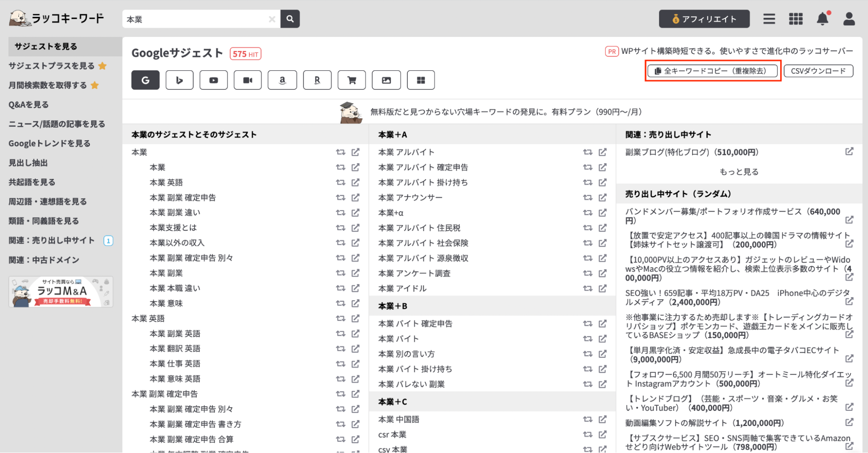Open external link for 本業 アイドル
Screen dimensions: 868x453
click(602, 288)
